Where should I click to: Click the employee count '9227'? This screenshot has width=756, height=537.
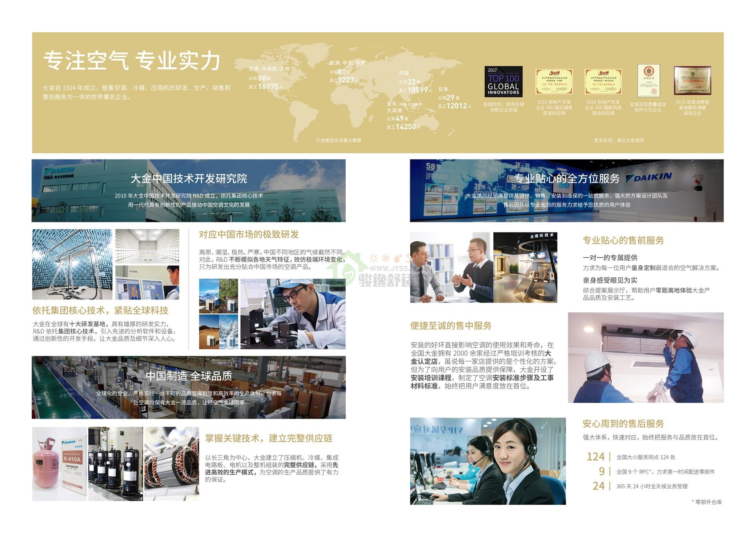(x=346, y=80)
